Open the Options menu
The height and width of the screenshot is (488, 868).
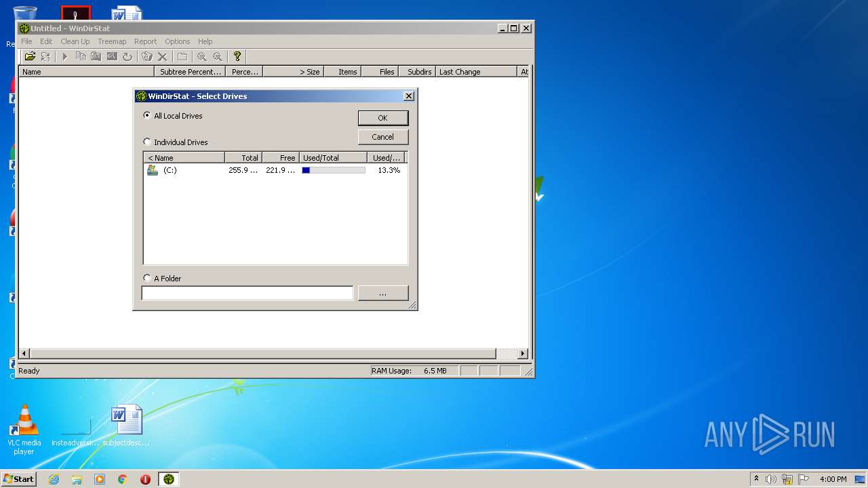point(178,41)
